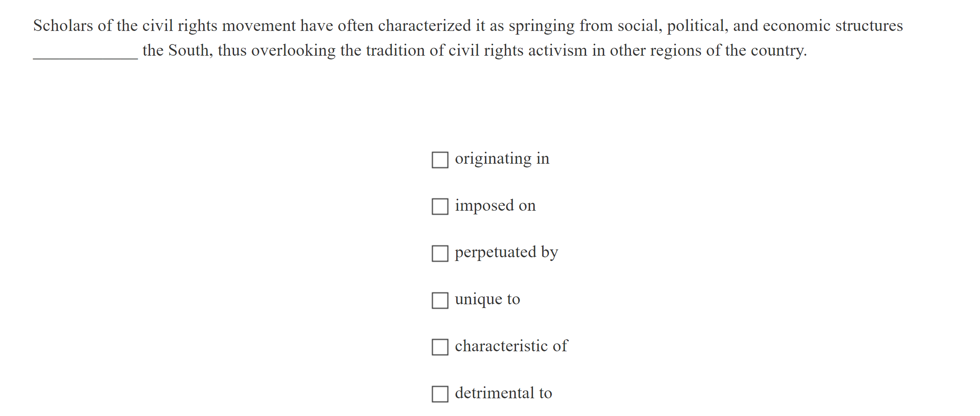The image size is (980, 416).
Task: Select the answer option "characteristic of"
Action: [x=511, y=347]
